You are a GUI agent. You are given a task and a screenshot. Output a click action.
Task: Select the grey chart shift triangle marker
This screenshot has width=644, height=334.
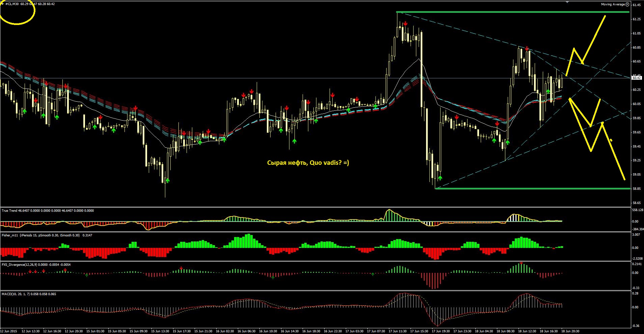567,2
